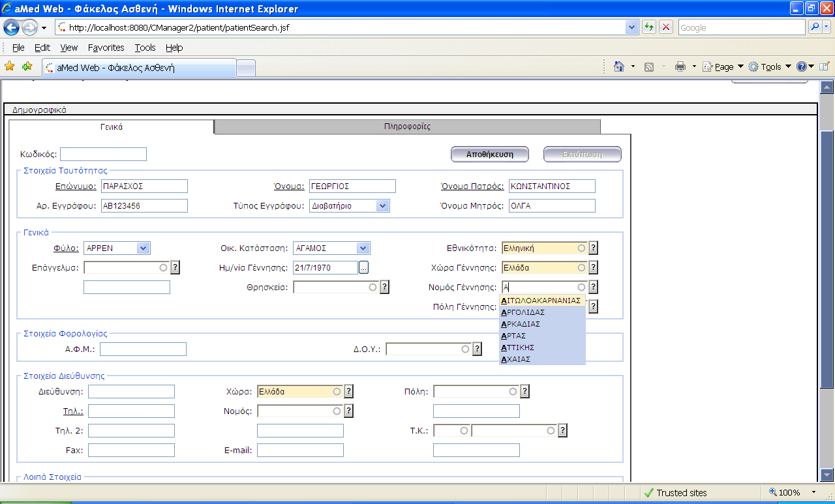
Task: Click the Α.Φ.Μ. input field
Action: pos(143,349)
